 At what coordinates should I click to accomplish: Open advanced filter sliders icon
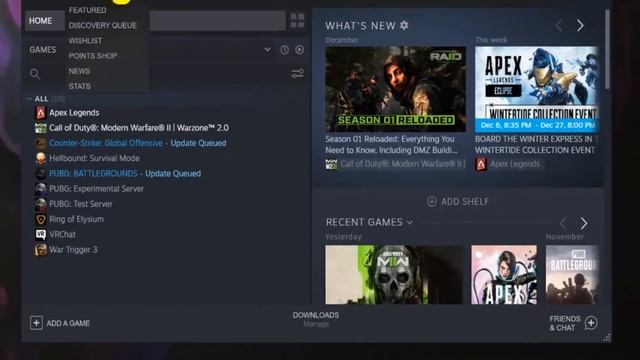point(298,73)
